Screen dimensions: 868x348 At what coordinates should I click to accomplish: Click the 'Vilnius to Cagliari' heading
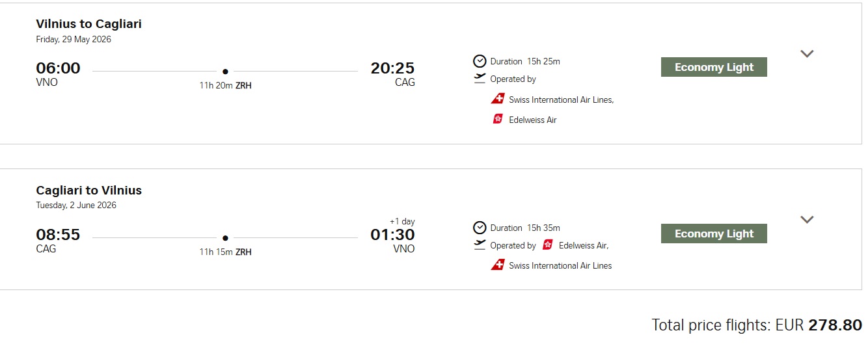(x=89, y=24)
